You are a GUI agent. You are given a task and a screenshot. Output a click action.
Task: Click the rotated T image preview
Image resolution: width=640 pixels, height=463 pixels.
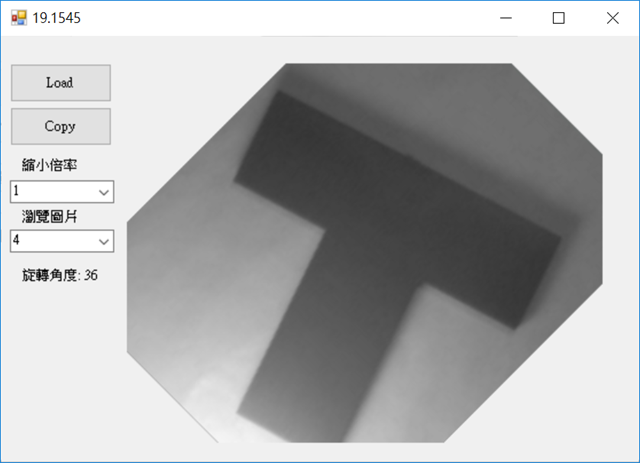tap(364, 253)
